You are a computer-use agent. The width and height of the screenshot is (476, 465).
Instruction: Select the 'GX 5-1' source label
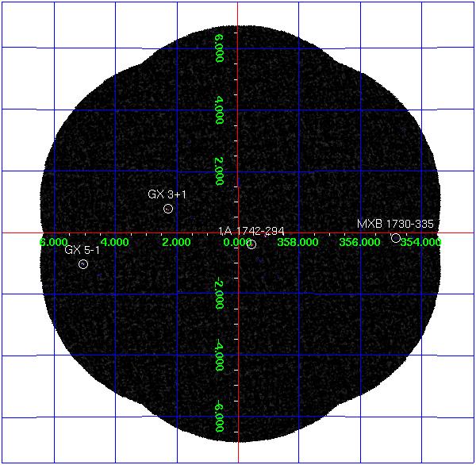[x=82, y=250]
